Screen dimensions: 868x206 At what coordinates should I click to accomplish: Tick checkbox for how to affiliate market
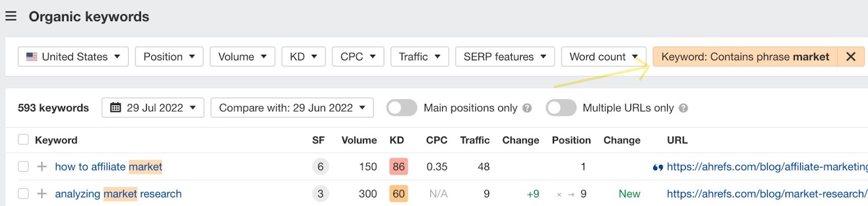(x=23, y=166)
